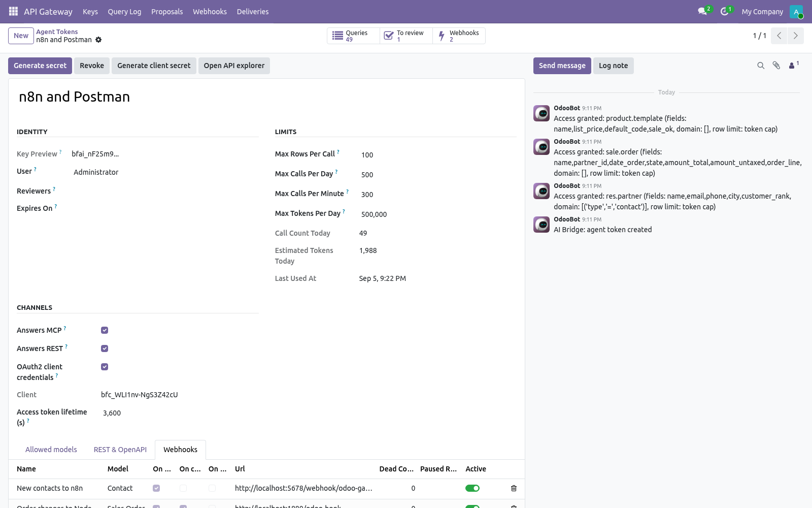Open the To review stat button

(x=406, y=36)
